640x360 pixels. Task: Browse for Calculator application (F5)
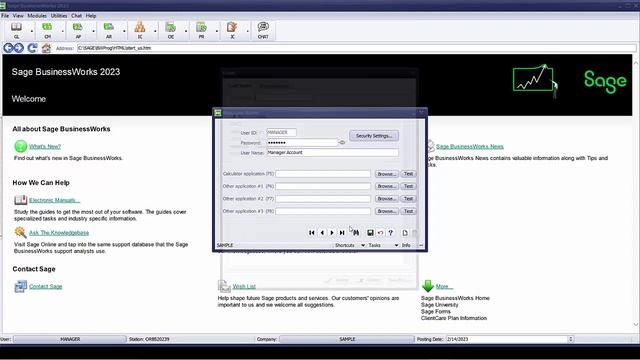click(x=386, y=174)
